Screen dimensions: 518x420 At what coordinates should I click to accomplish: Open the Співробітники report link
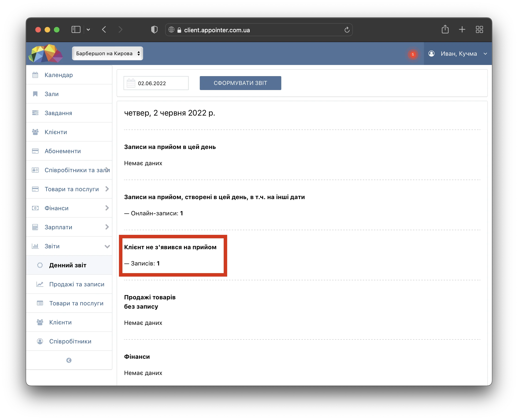pyautogui.click(x=69, y=342)
